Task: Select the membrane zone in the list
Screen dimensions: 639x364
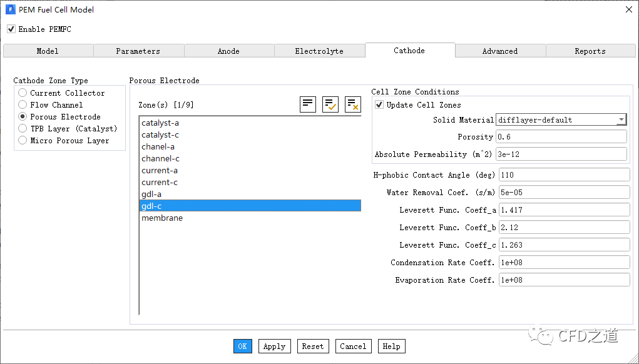Action: (162, 218)
